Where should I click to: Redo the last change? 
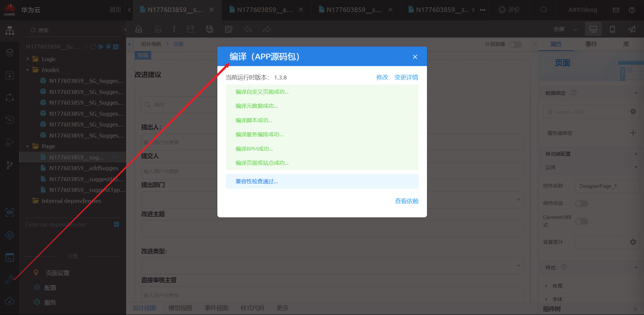pos(267,29)
